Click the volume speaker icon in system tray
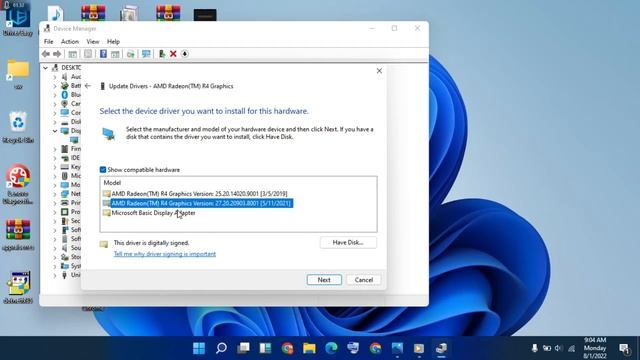 [x=558, y=348]
